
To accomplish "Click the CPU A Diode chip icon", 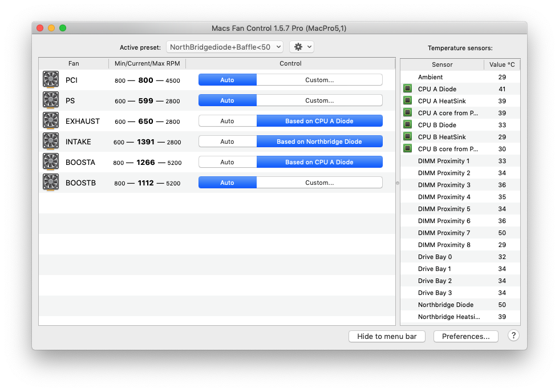I will [407, 88].
